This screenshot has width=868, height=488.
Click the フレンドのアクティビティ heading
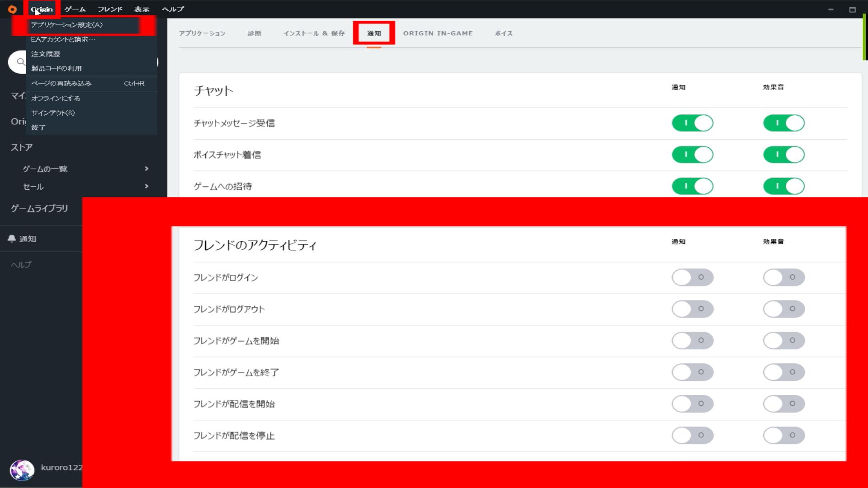tap(255, 245)
